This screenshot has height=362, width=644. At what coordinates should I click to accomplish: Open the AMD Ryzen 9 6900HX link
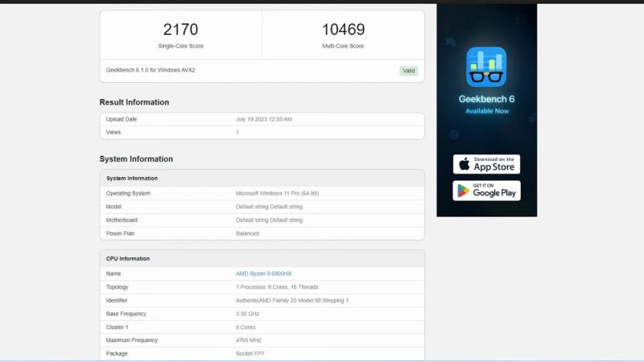click(x=263, y=274)
